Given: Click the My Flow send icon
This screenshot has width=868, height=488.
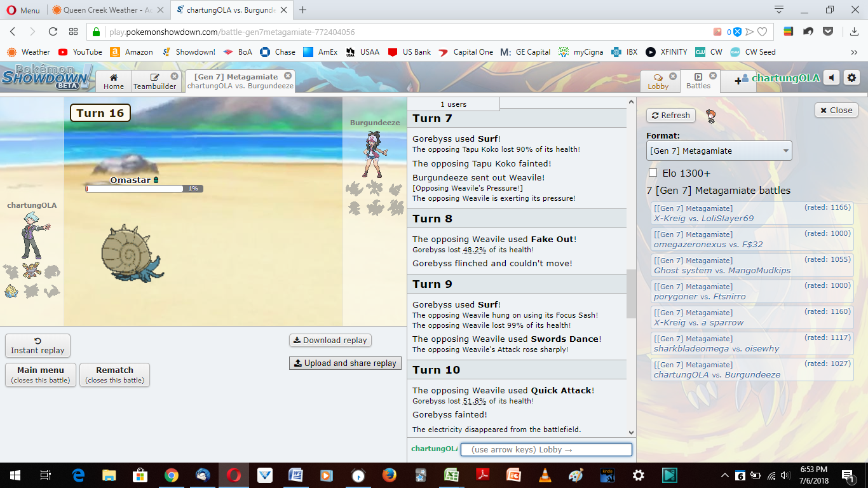Looking at the screenshot, I should point(750,32).
